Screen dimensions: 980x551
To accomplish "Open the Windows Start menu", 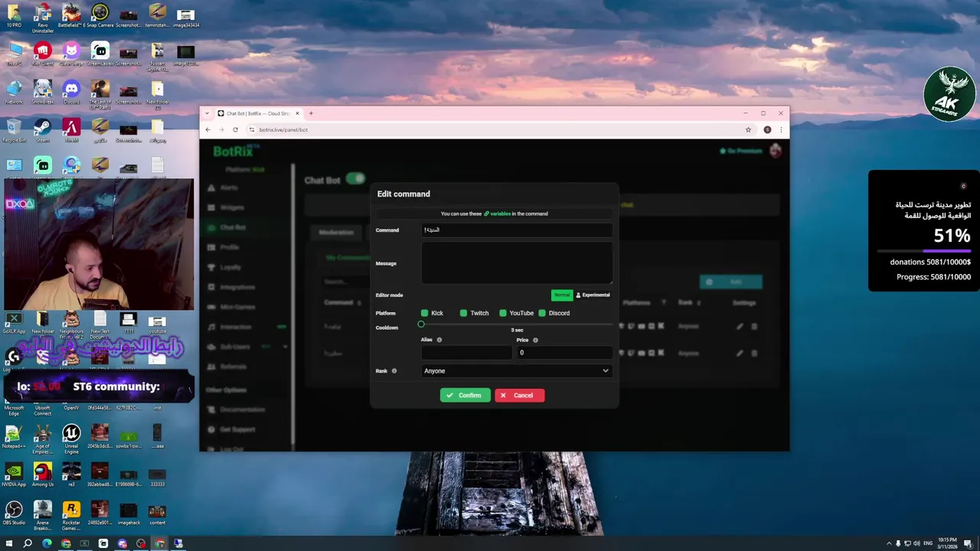I will [x=8, y=543].
